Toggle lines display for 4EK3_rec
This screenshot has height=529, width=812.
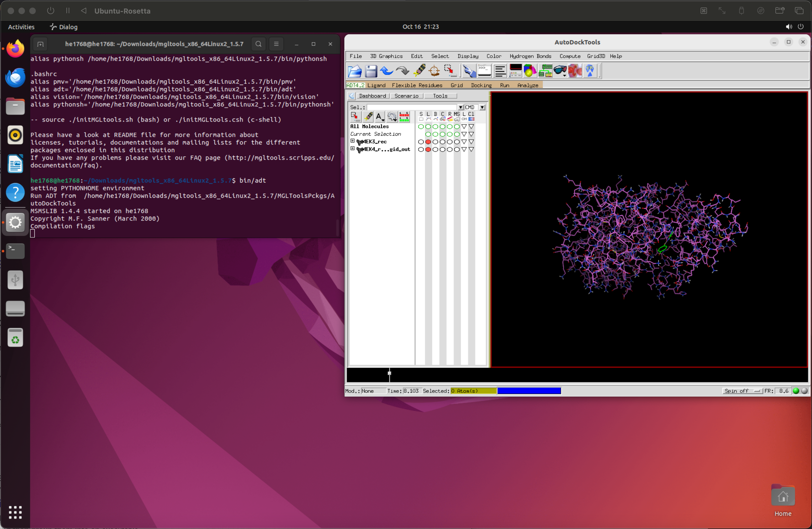(428, 142)
